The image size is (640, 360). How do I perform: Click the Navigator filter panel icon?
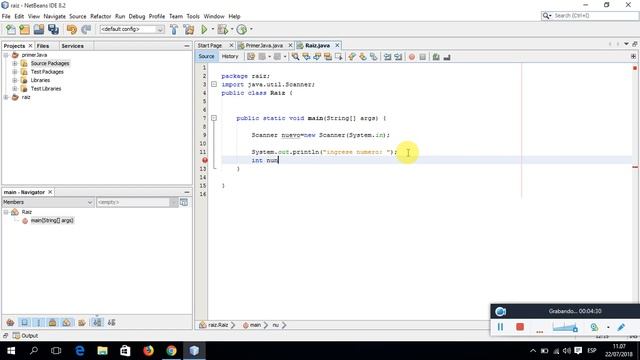pos(184,202)
